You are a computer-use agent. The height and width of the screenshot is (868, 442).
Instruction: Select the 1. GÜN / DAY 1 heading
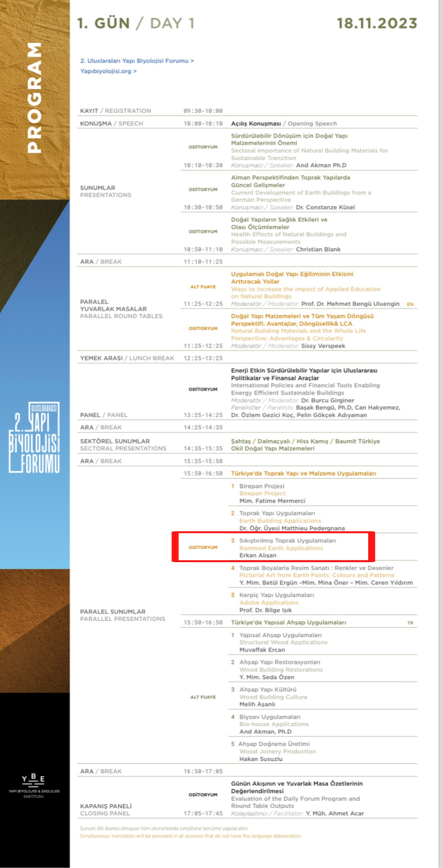136,23
